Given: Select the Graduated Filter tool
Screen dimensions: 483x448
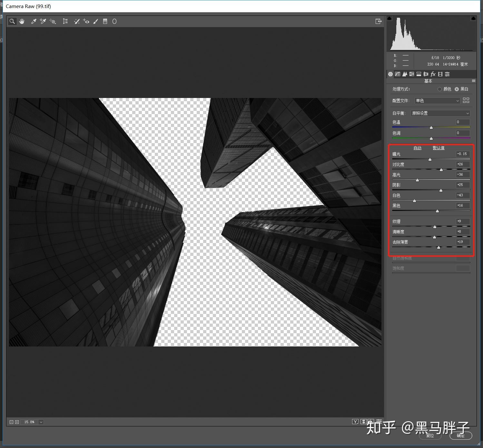Looking at the screenshot, I should pos(105,21).
